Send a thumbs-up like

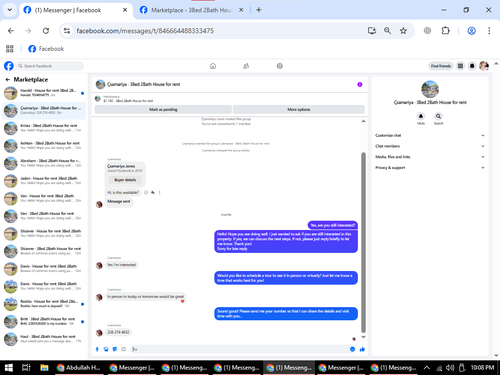tap(362, 349)
